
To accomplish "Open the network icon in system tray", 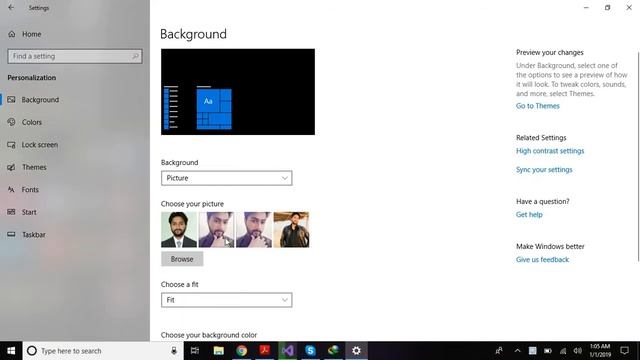I will (x=563, y=351).
